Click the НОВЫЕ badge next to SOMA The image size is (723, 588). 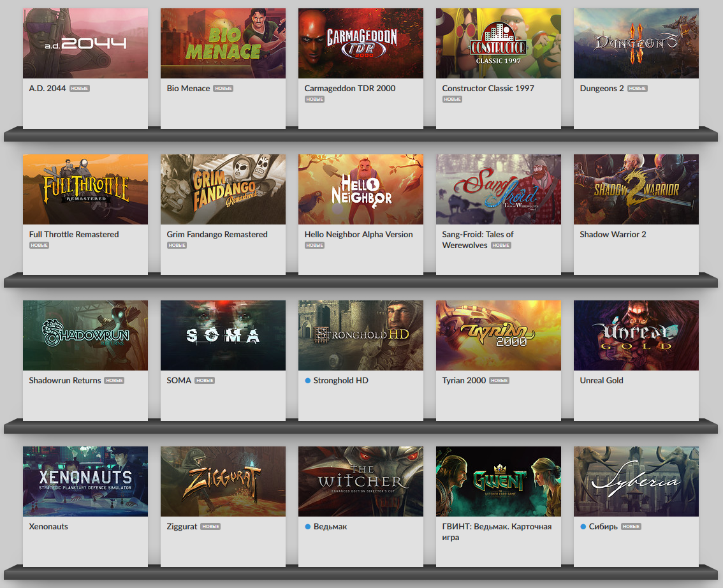[x=205, y=381]
